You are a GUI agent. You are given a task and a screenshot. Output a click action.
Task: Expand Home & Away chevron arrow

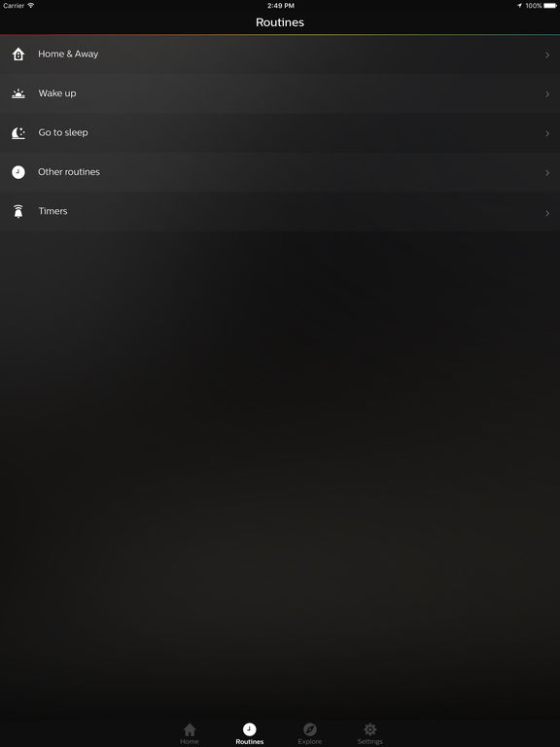click(x=547, y=55)
